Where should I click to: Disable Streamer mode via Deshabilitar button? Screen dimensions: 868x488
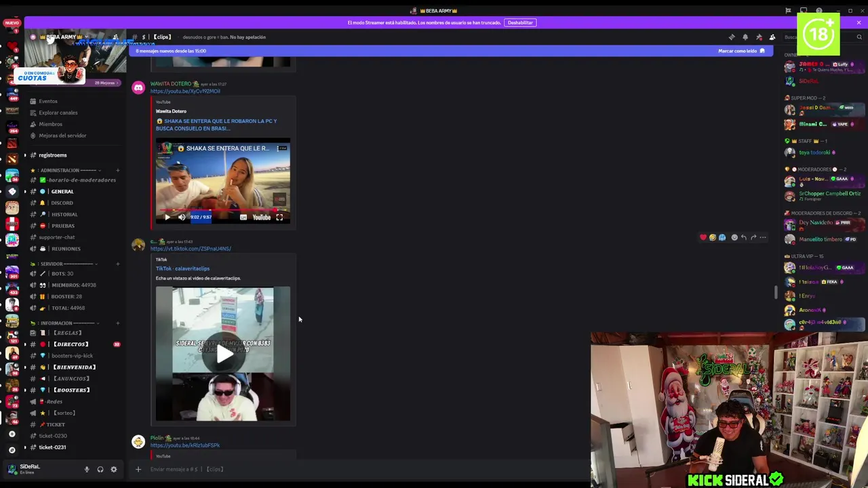click(520, 22)
